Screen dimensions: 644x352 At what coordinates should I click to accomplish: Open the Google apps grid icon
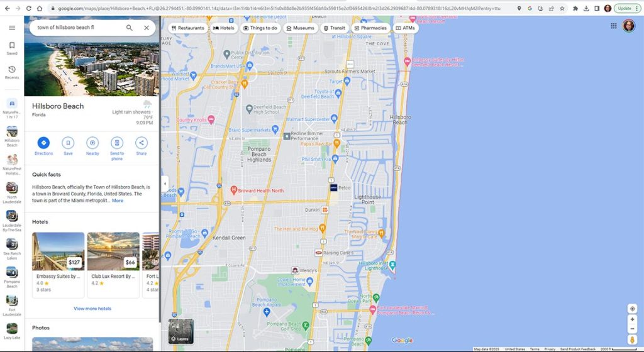614,26
